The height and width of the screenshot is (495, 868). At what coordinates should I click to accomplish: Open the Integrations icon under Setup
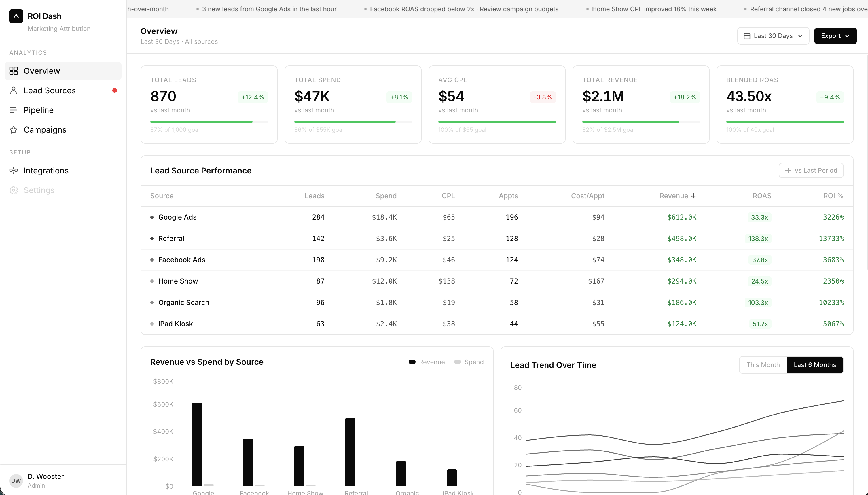point(14,170)
